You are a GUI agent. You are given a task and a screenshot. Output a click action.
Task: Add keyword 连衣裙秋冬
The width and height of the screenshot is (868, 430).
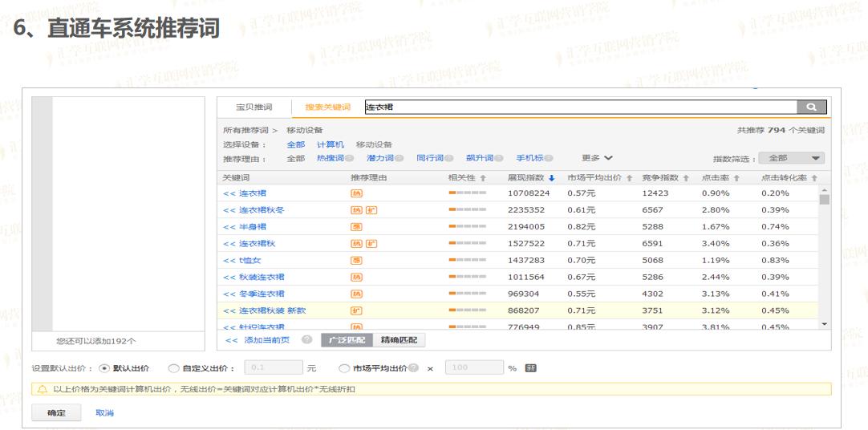[254, 210]
